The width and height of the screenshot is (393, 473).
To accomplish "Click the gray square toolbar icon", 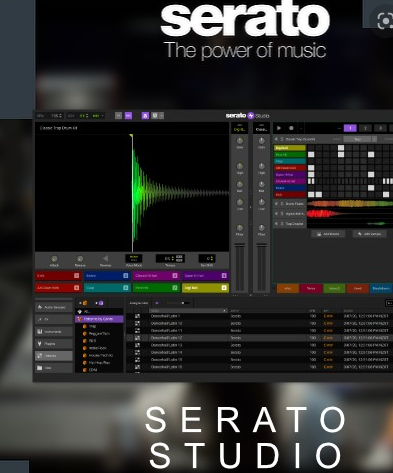I will (x=155, y=116).
